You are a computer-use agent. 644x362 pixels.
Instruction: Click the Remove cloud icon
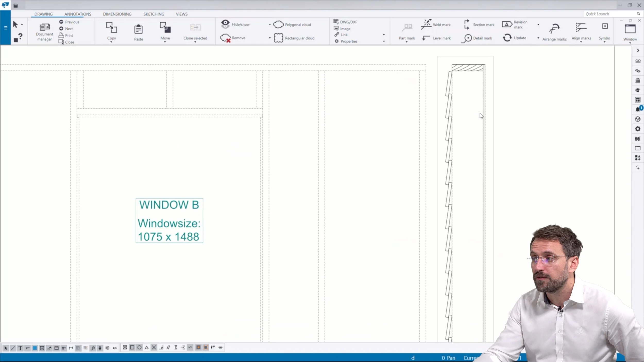pyautogui.click(x=225, y=38)
